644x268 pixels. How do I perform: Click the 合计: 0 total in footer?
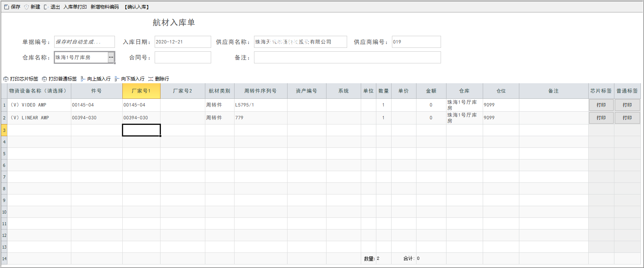[x=411, y=258]
